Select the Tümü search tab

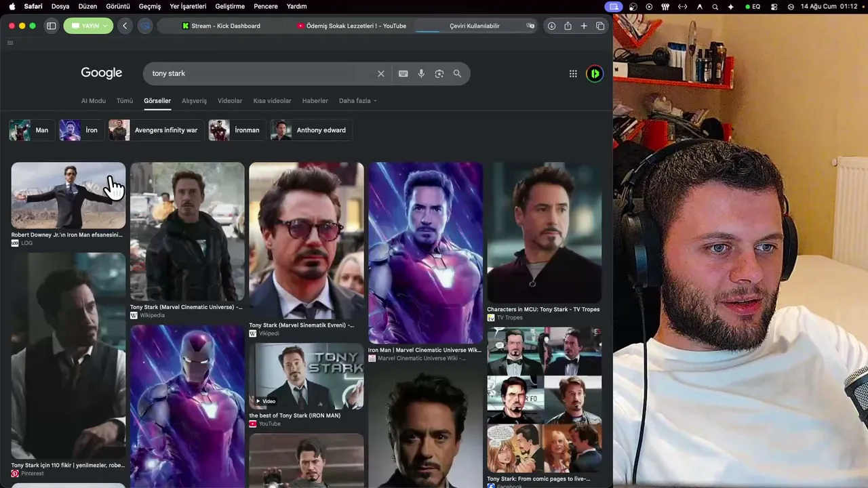pos(125,101)
